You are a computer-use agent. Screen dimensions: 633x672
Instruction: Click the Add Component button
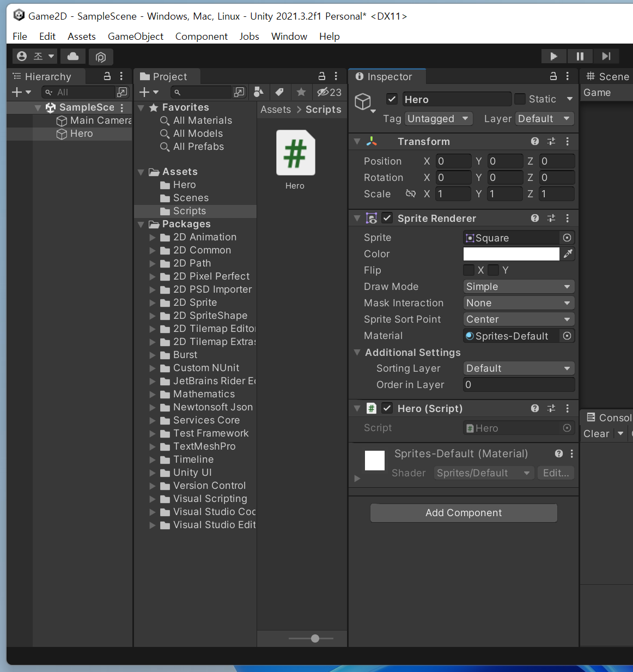point(464,513)
